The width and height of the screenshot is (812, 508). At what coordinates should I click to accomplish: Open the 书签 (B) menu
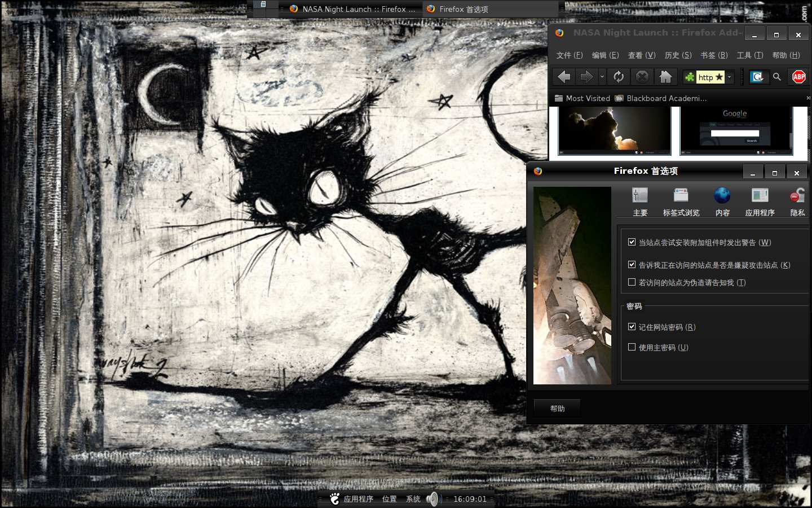(x=714, y=55)
